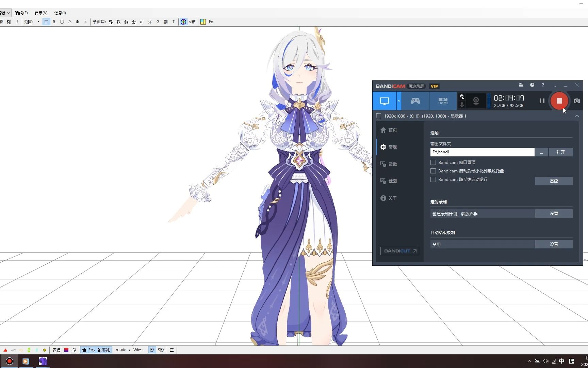
Task: Enable Bandicam 窗口置顶 checkbox
Action: click(x=433, y=162)
